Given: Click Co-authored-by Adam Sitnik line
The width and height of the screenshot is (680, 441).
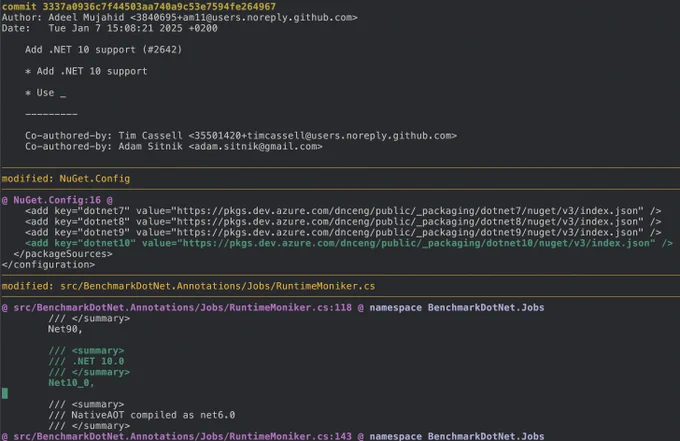Looking at the screenshot, I should click(173, 146).
